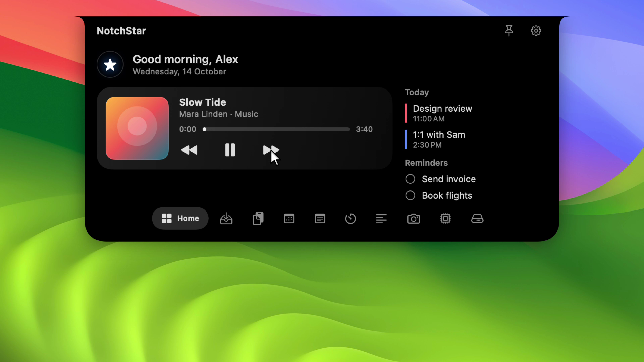Rewind to the previous track
This screenshot has width=644, height=362.
[x=189, y=150]
